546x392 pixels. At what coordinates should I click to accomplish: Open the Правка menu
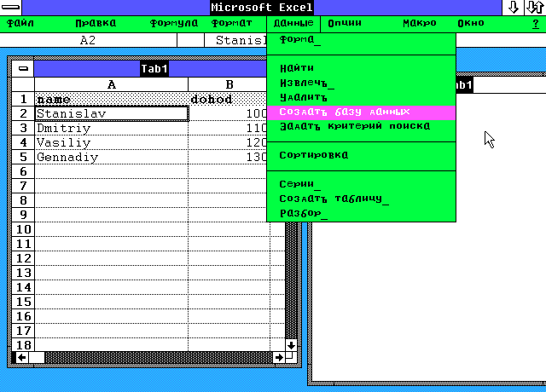pyautogui.click(x=96, y=23)
